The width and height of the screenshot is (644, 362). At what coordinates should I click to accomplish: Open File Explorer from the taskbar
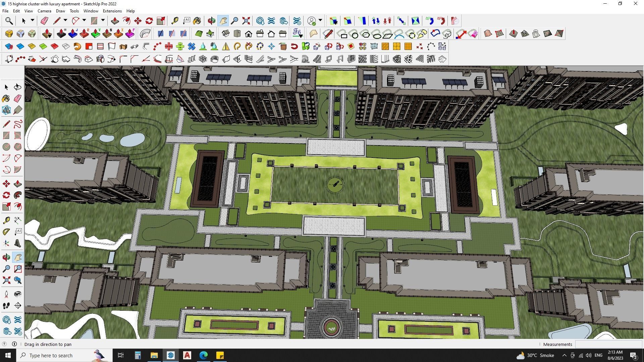(x=154, y=355)
